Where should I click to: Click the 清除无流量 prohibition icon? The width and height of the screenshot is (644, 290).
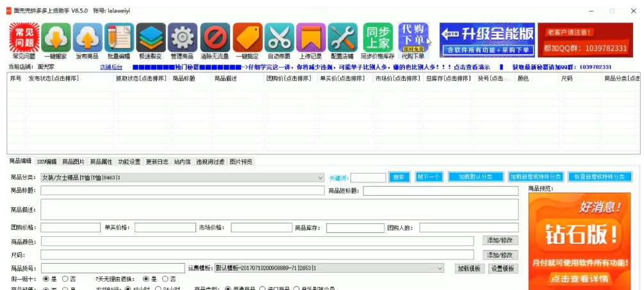pyautogui.click(x=215, y=38)
